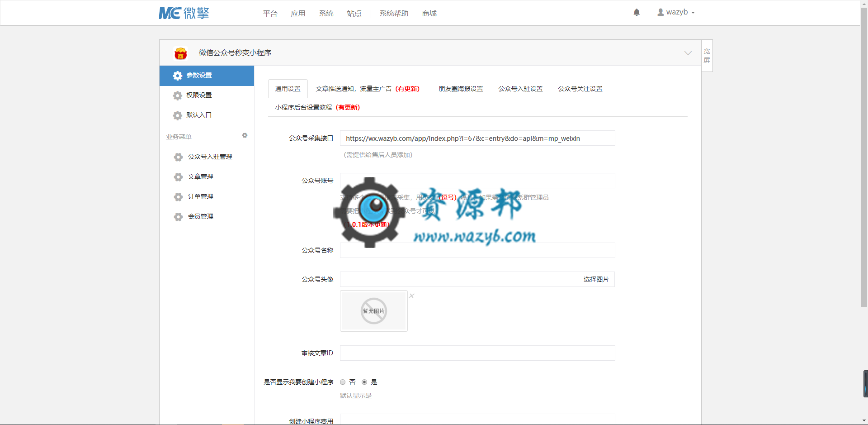The height and width of the screenshot is (425, 868).
Task: Click the gear icon next to 权限设置
Action: 178,96
